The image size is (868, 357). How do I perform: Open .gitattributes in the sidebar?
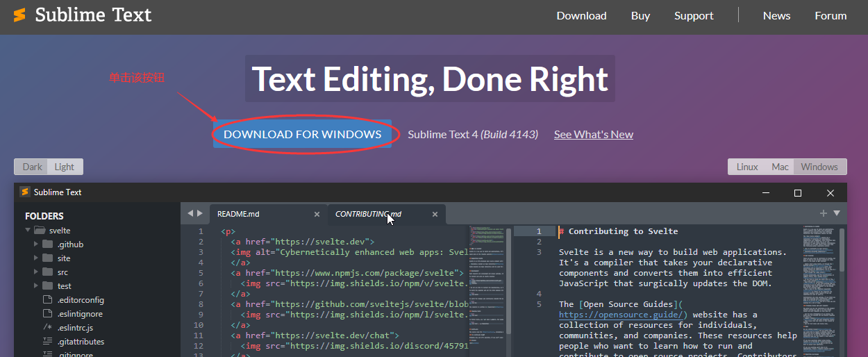(x=81, y=342)
